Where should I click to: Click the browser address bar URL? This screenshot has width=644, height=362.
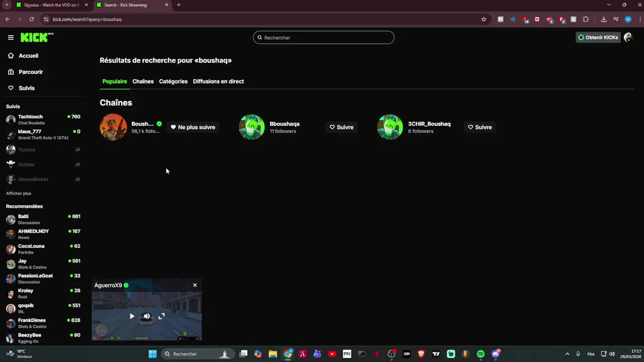[x=87, y=19]
